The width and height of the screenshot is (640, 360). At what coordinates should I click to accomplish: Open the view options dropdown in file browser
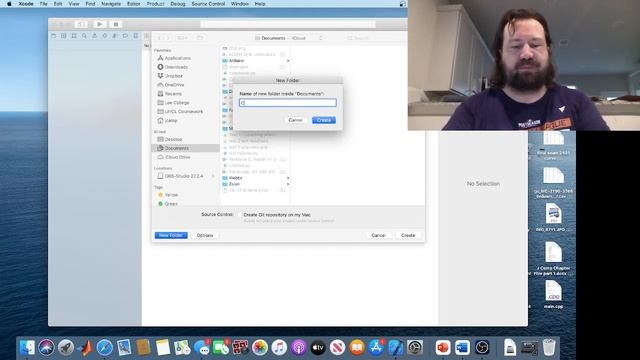coord(182,38)
